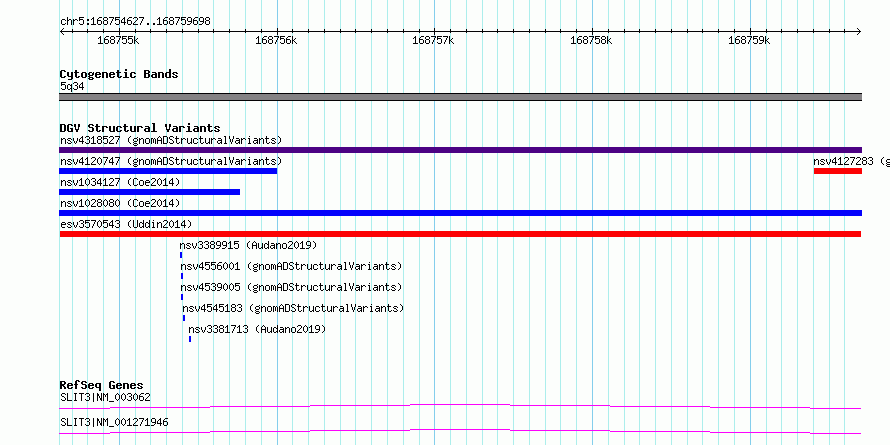This screenshot has height=445, width=890.
Task: Select the esv3570543 Uddin2014 red bar
Action: [x=460, y=234]
